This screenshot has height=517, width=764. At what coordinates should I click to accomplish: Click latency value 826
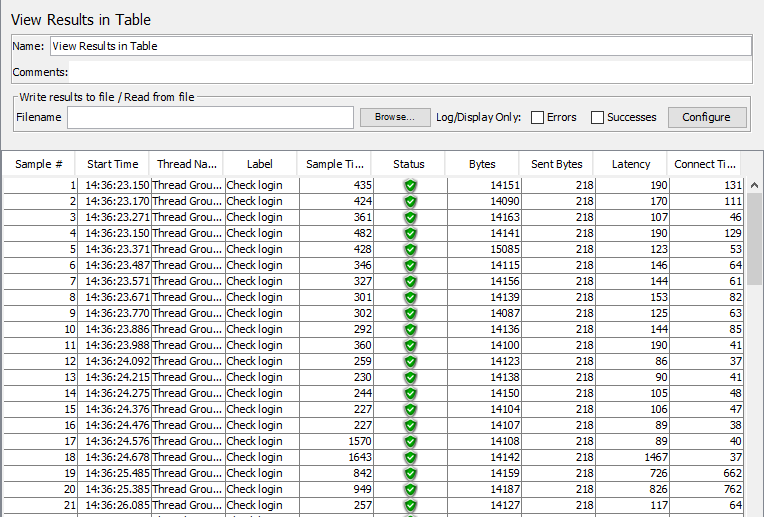coord(659,489)
